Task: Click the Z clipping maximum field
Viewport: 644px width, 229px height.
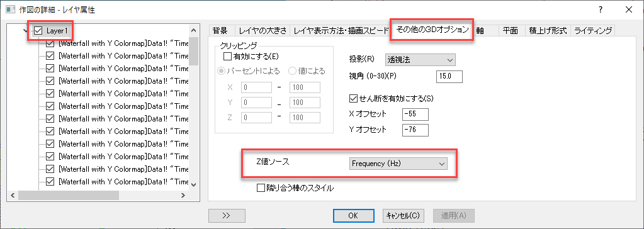Action: click(305, 118)
